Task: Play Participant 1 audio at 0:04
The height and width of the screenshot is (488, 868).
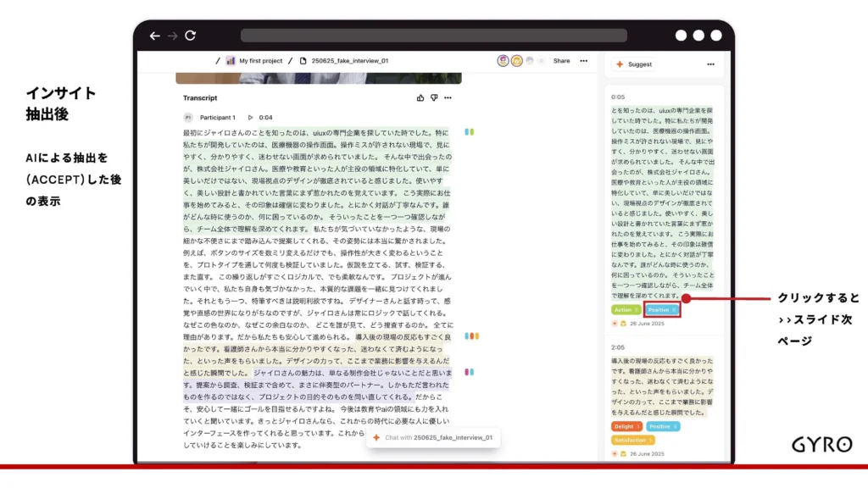Action: (250, 117)
